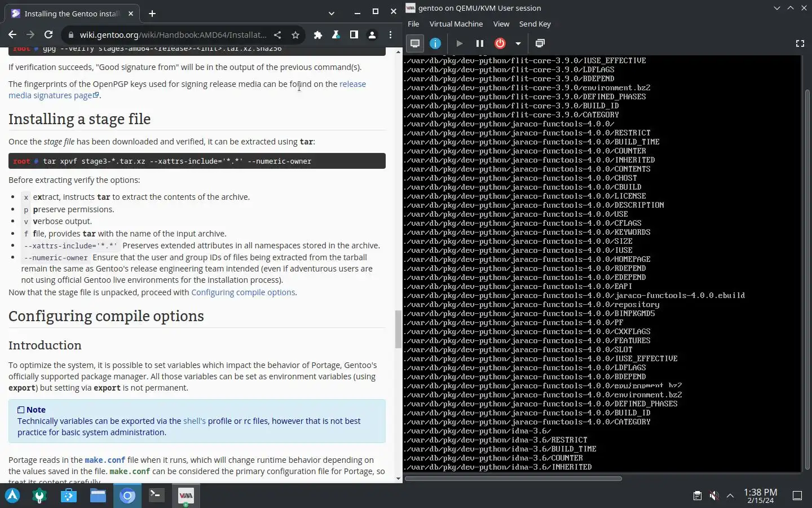812x508 pixels.
Task: Click the tar xpvf stage3 command text
Action: click(x=177, y=161)
